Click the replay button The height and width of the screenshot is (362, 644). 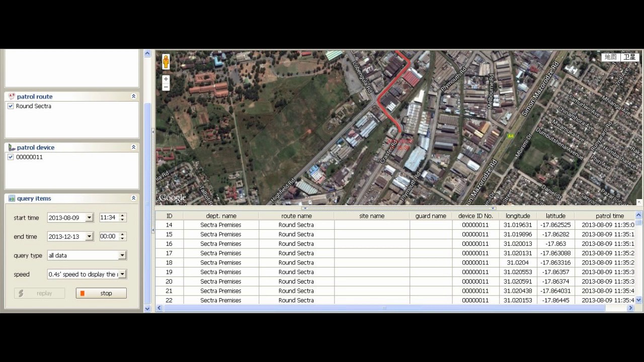click(x=39, y=293)
